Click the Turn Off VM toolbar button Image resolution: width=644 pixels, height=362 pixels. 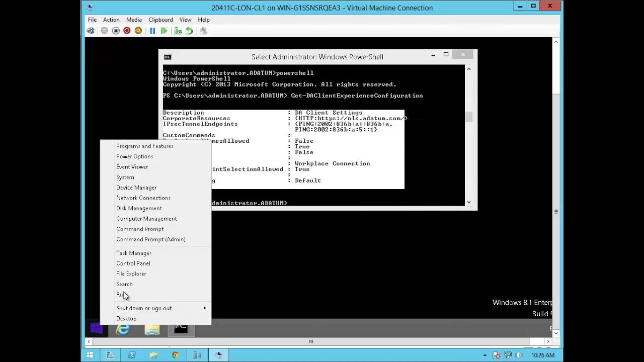[116, 31]
